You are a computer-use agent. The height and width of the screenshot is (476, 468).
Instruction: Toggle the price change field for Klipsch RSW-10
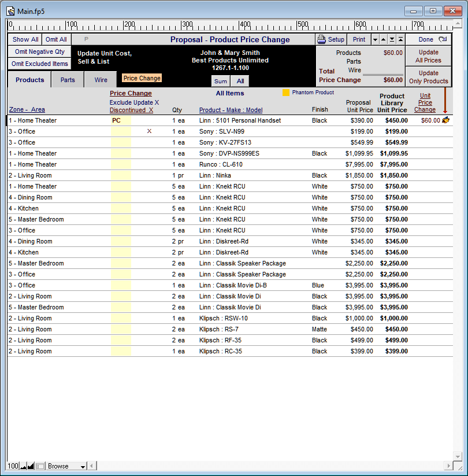coord(121,318)
